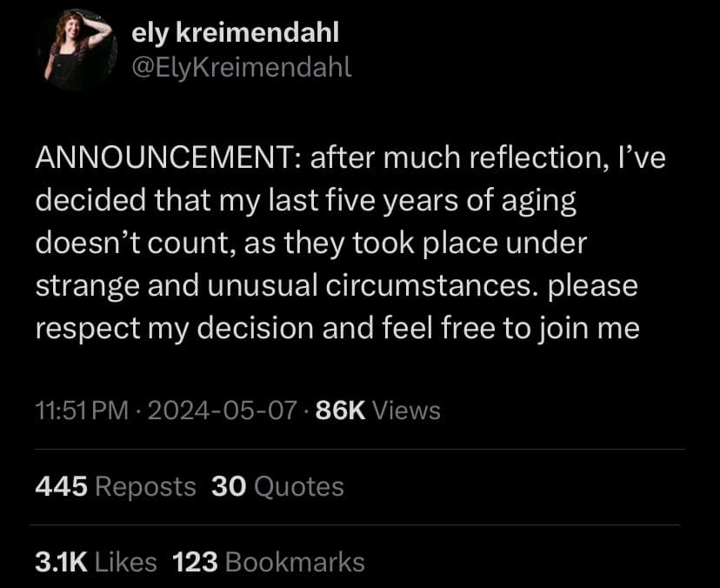Click the 3.1K like count
This screenshot has width=720, height=588.
click(x=60, y=562)
